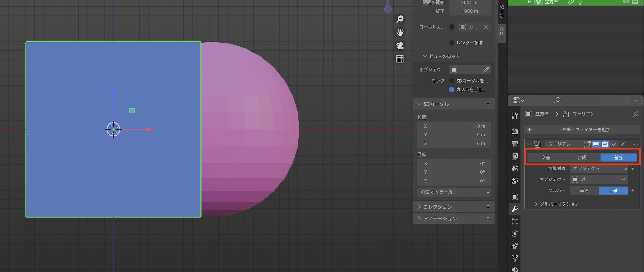This screenshot has width=644, height=272.
Task: Open the world properties globe icon
Action: pyautogui.click(x=515, y=181)
